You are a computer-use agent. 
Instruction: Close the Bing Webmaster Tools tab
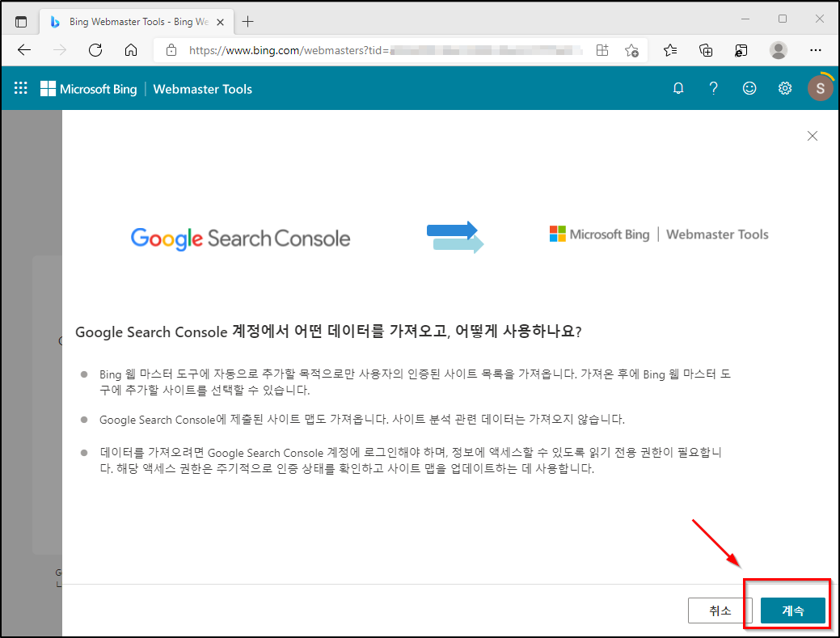click(220, 23)
